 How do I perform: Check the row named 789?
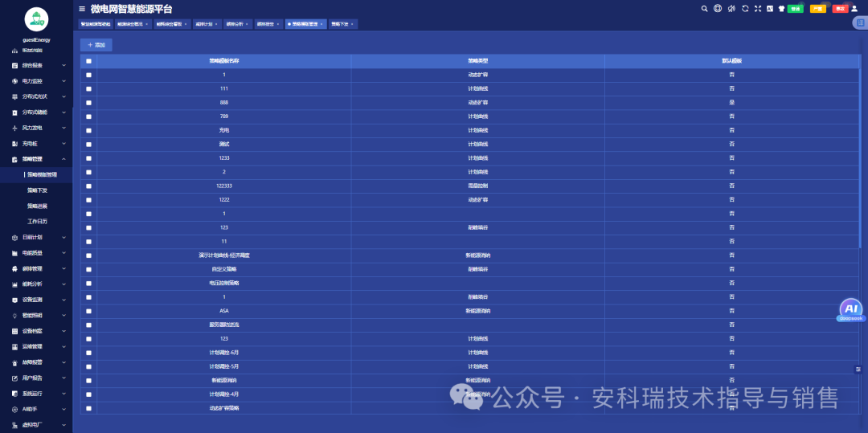pyautogui.click(x=88, y=116)
